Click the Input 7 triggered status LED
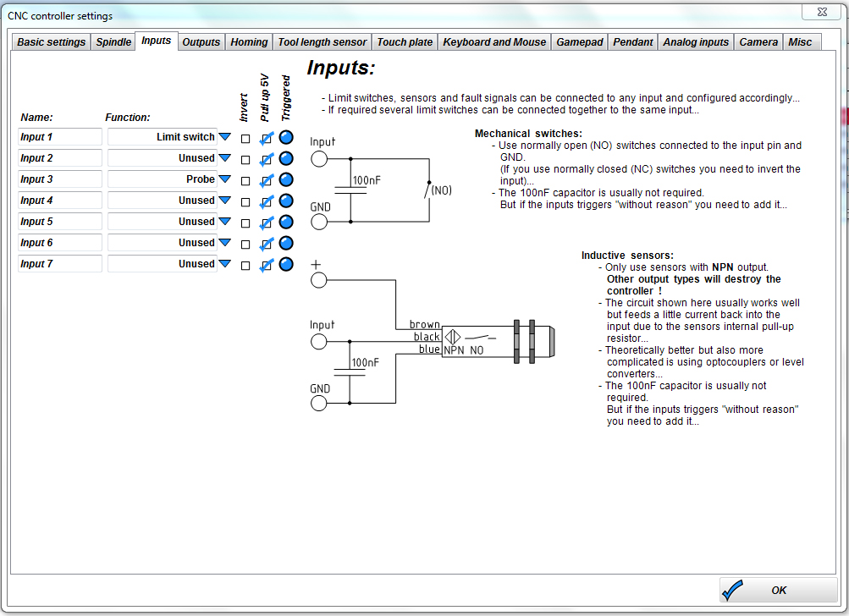Screen dimensions: 849x616 [x=286, y=264]
